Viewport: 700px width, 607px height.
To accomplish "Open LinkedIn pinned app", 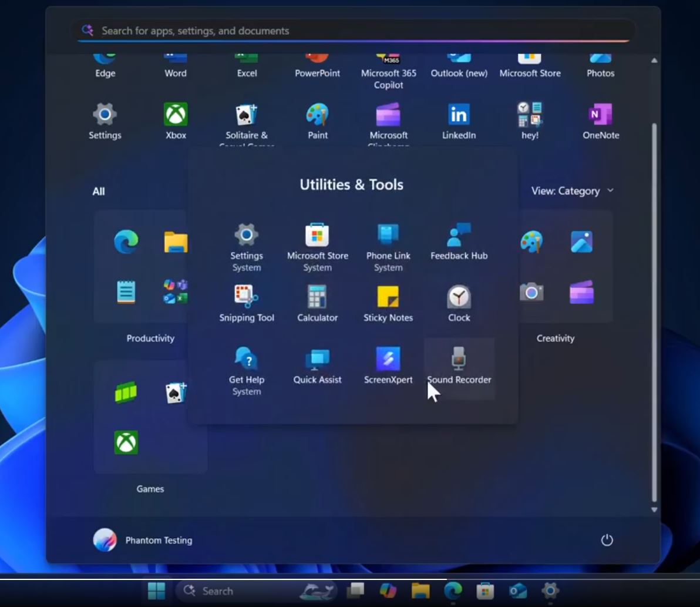I will pyautogui.click(x=459, y=121).
